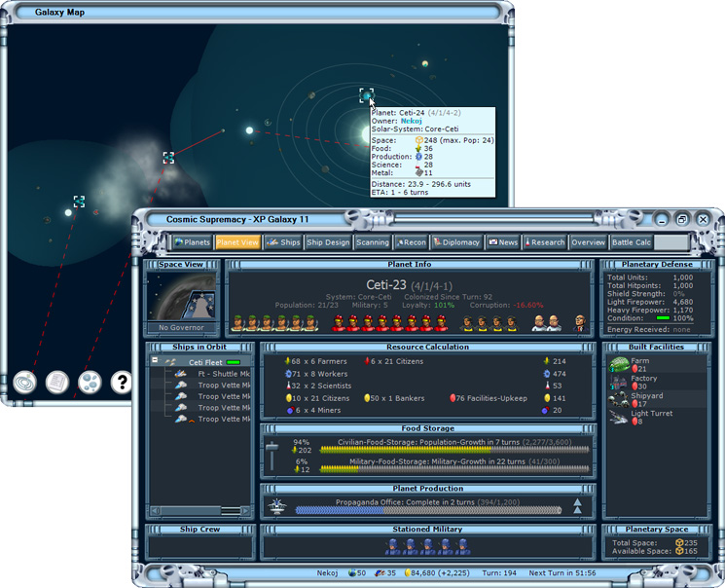Image resolution: width=725 pixels, height=588 pixels.
Task: Click the Nekoj owner link in the tooltip
Action: pos(411,121)
